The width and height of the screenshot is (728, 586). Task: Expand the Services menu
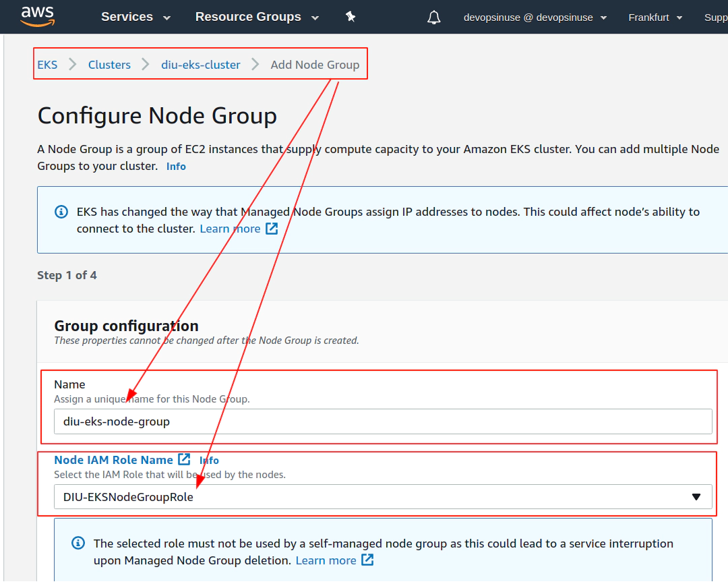pyautogui.click(x=135, y=17)
